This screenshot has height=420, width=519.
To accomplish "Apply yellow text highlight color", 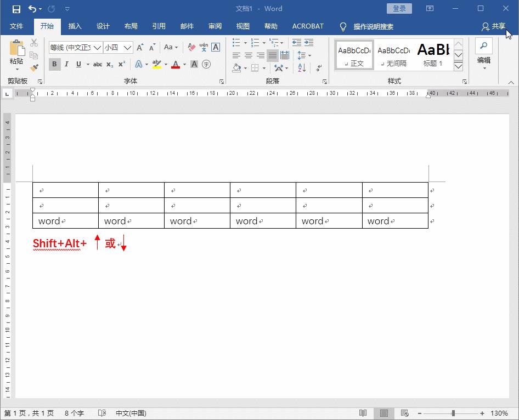I will tap(156, 64).
